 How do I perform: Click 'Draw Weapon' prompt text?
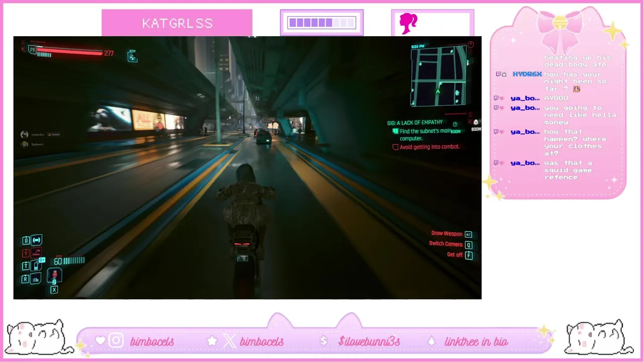coord(447,234)
